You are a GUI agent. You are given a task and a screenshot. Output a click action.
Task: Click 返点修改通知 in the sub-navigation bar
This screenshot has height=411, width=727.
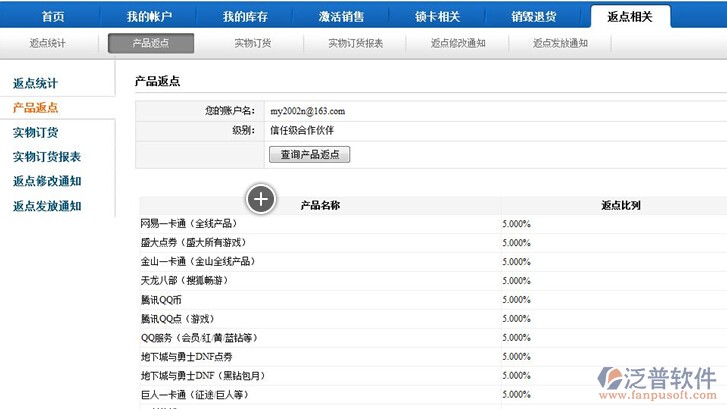458,44
